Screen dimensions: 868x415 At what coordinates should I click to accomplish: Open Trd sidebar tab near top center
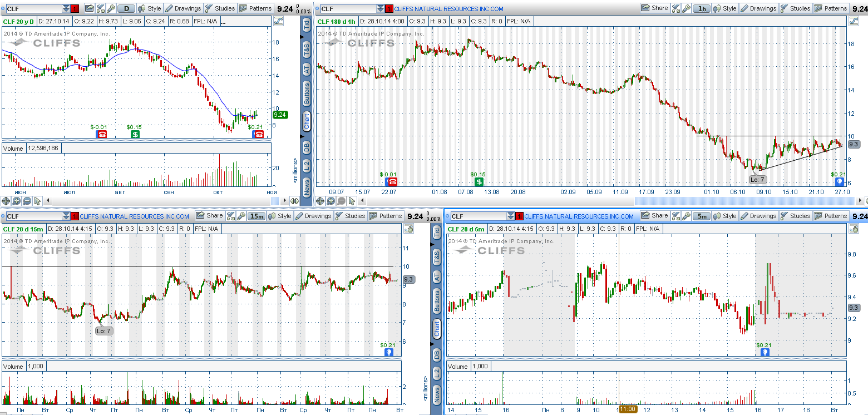click(x=306, y=26)
